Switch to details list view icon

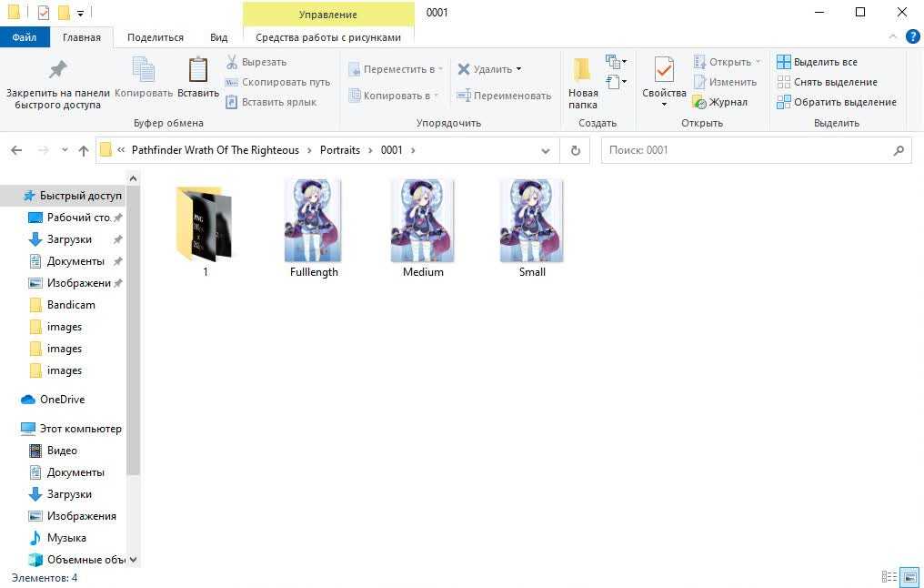889,577
